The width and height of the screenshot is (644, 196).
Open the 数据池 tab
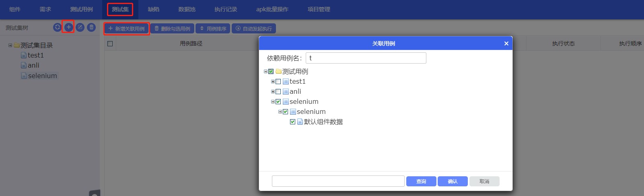(x=187, y=9)
